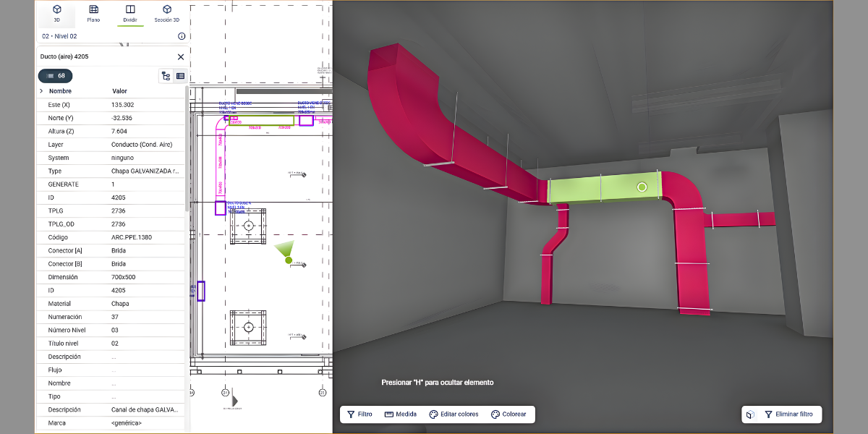Click the green camera marker on the plan
Image resolution: width=868 pixels, height=434 pixels.
pos(288,260)
